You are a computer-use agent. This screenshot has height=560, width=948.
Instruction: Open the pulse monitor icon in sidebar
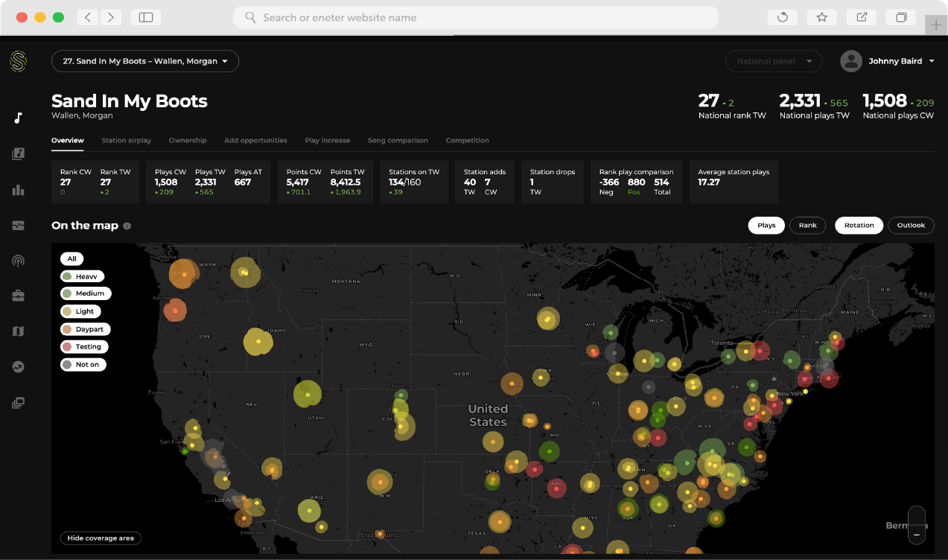click(18, 226)
